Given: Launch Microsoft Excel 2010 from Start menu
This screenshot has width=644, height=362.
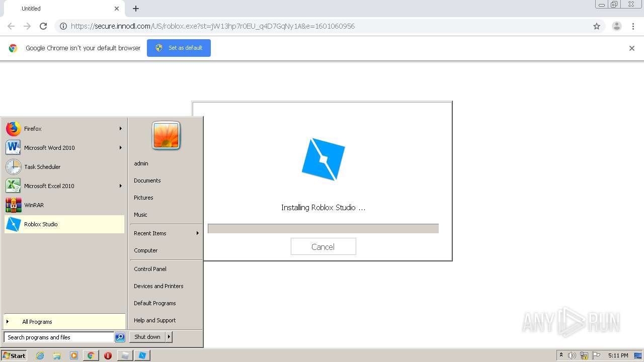Looking at the screenshot, I should pyautogui.click(x=64, y=186).
